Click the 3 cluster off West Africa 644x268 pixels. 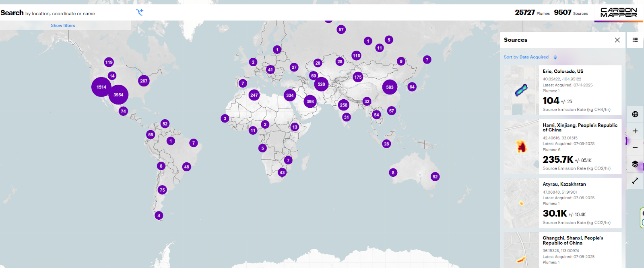pos(225,118)
